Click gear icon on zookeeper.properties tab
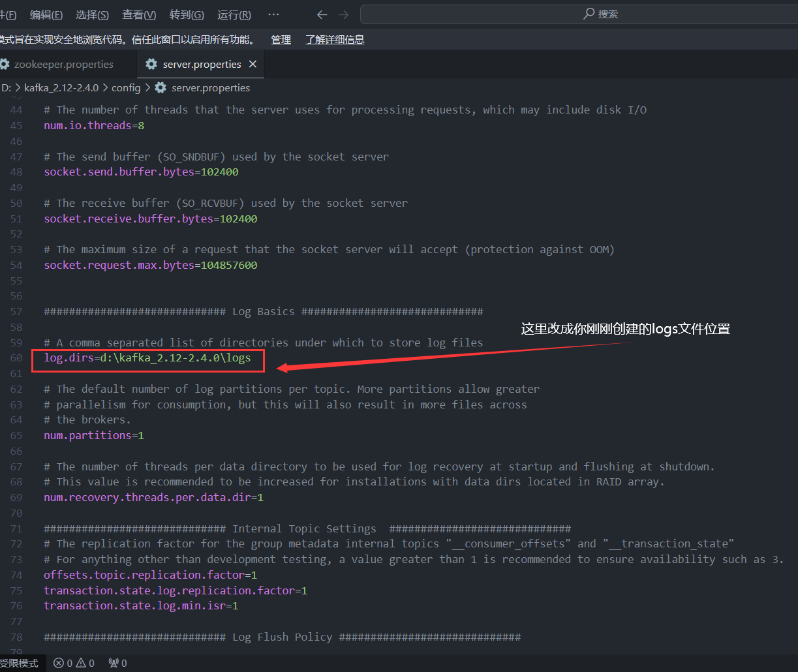This screenshot has height=672, width=798. (x=5, y=65)
